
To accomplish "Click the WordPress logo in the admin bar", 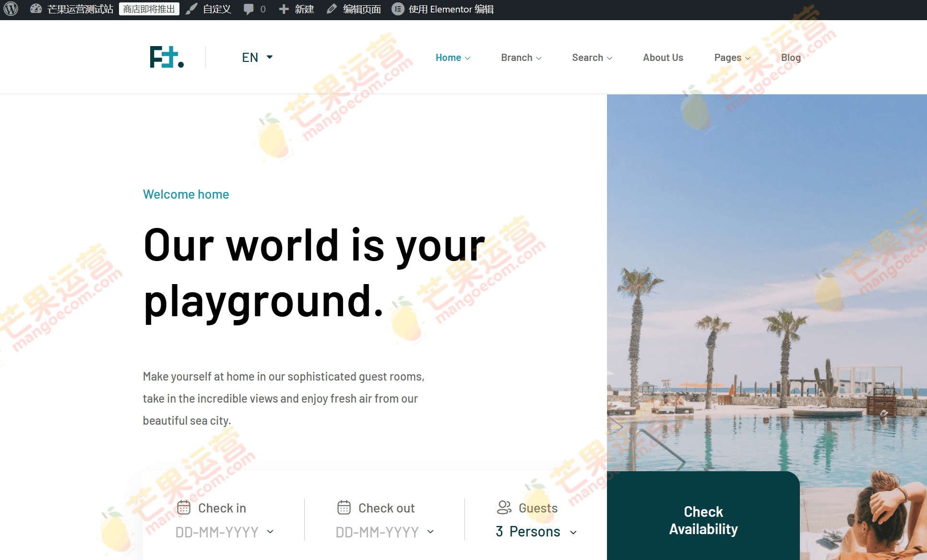I will 10,9.
